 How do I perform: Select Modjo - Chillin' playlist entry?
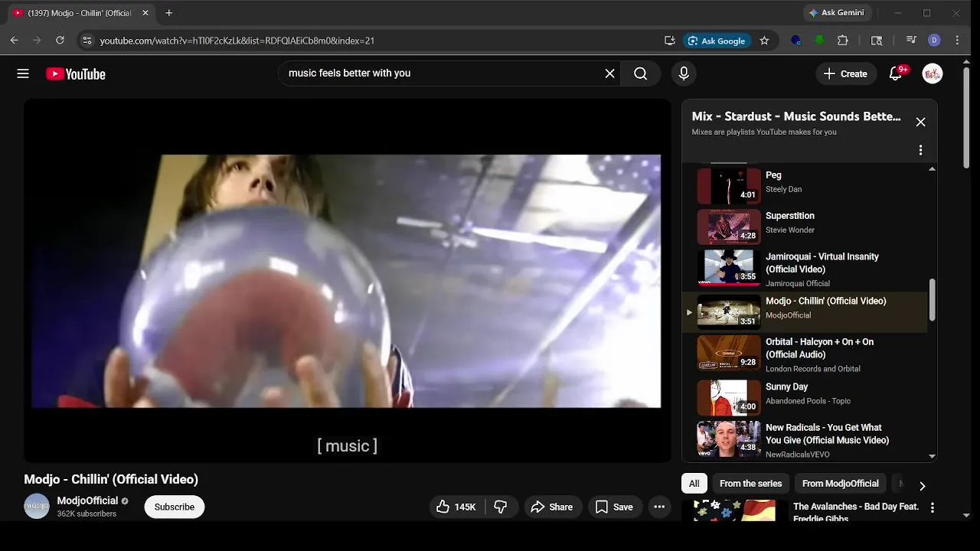click(x=804, y=311)
